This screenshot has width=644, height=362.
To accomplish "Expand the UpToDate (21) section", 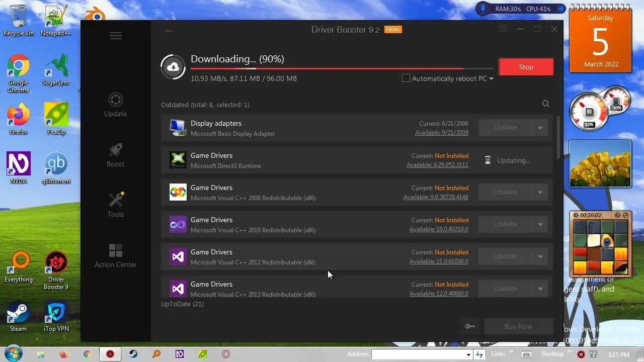I will click(182, 304).
